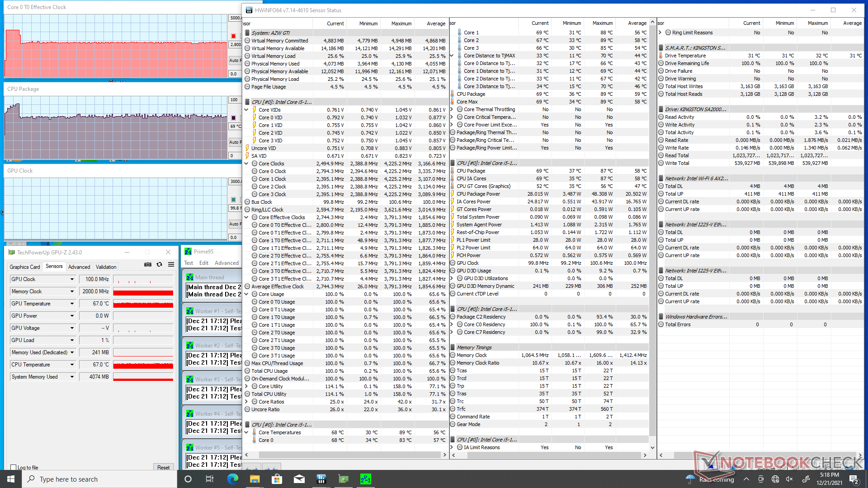This screenshot has width=868, height=488.
Task: Click the 100 maximum field of CPU Package graph
Action: [x=235, y=100]
